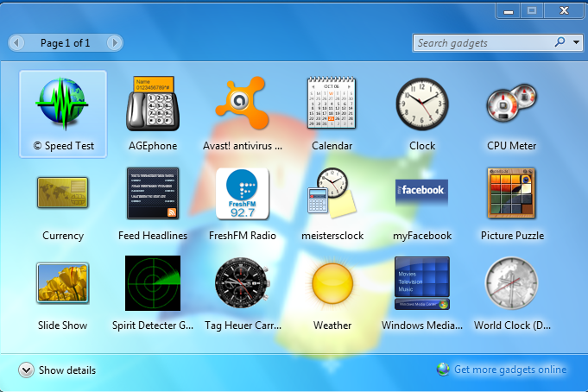Click the 'Picture Puzzle' label text
588x392 pixels.
tap(512, 236)
